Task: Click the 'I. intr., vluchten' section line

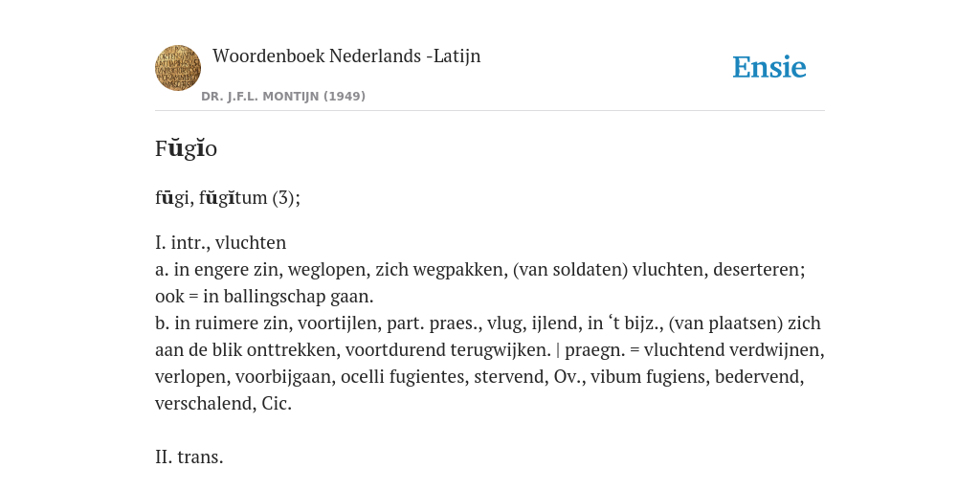Action: 221,242
